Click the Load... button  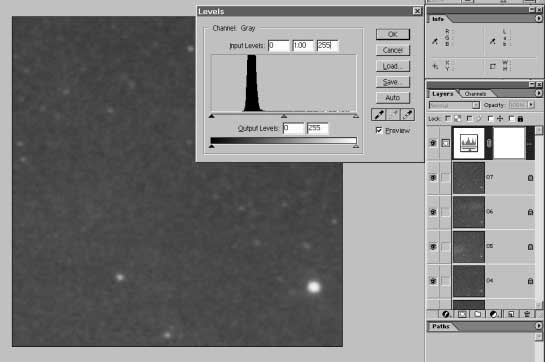point(393,66)
